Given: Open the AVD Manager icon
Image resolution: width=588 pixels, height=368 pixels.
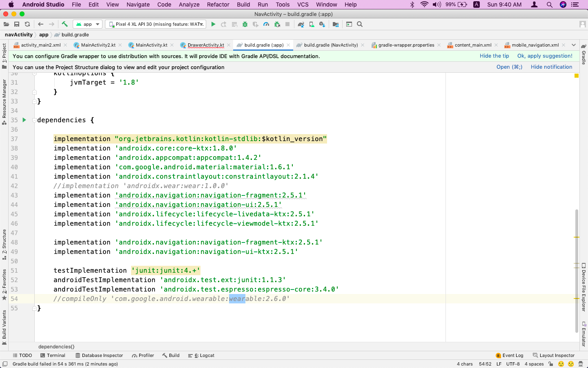Looking at the screenshot, I should (x=312, y=25).
